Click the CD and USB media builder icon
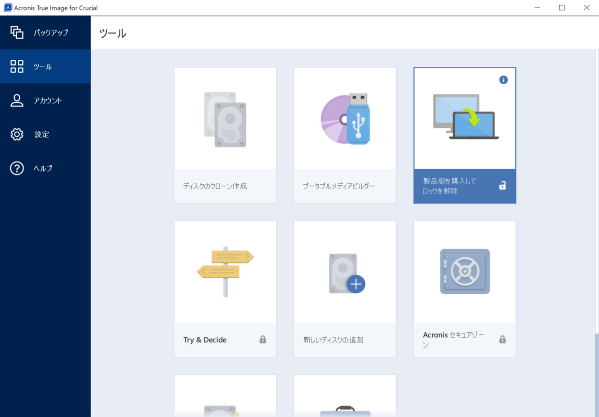599x417 pixels. [x=345, y=118]
